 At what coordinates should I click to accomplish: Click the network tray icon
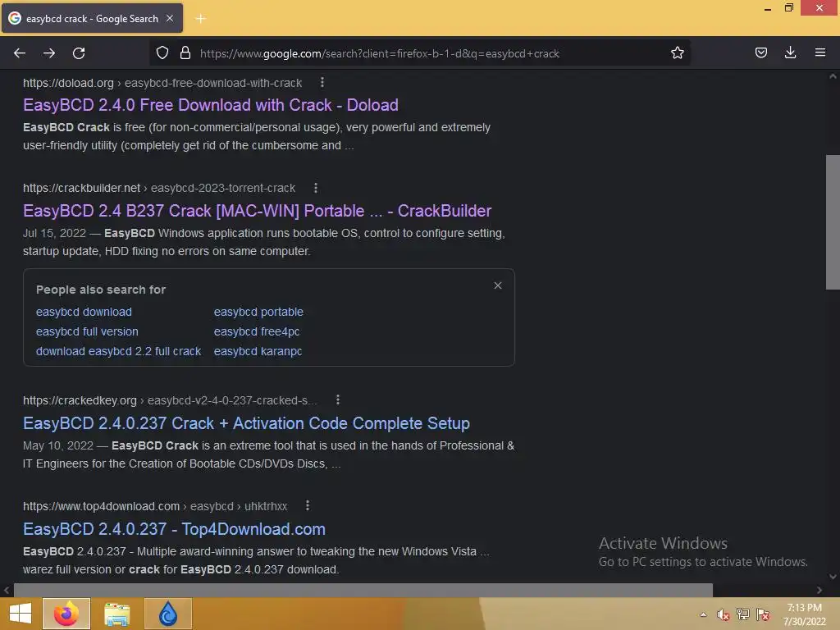pos(743,614)
